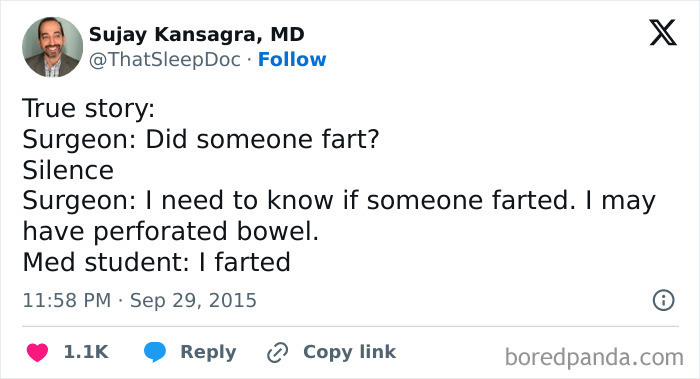Screen dimensions: 700x379
Task: Click the boredpanda.com watermark
Action: (594, 358)
